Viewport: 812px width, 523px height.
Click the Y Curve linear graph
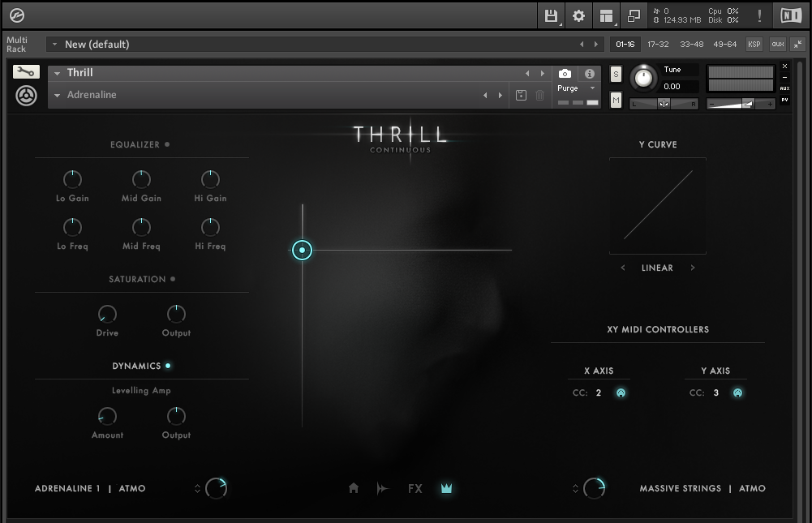(x=658, y=206)
